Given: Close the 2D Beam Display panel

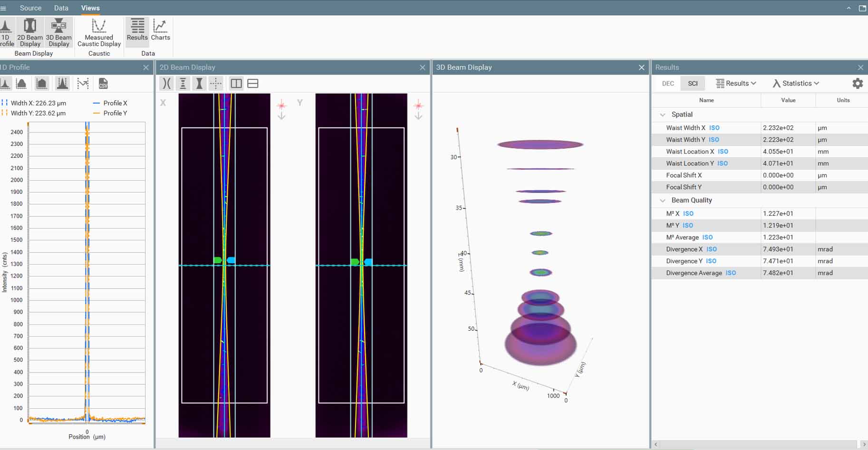Looking at the screenshot, I should pos(422,67).
